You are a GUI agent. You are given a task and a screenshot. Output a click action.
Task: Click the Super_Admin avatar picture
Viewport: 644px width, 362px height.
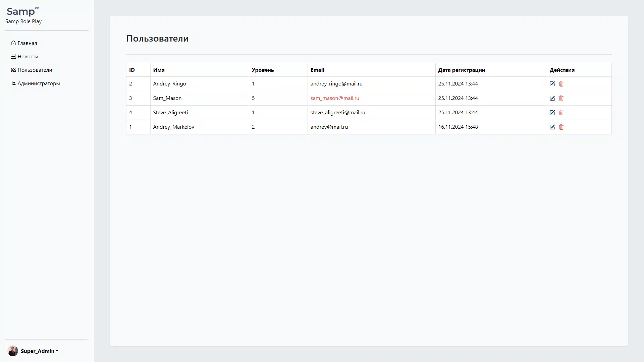tap(13, 351)
